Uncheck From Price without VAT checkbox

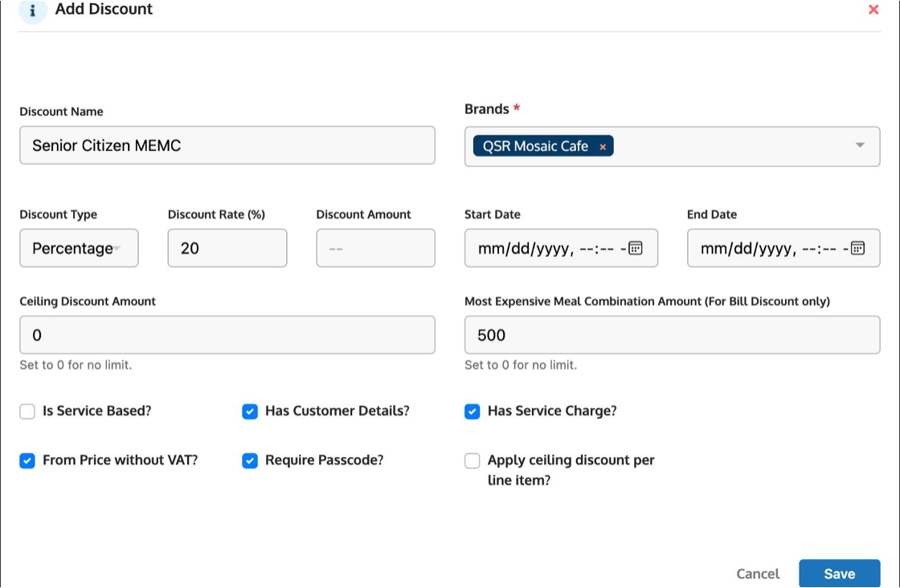coord(27,460)
